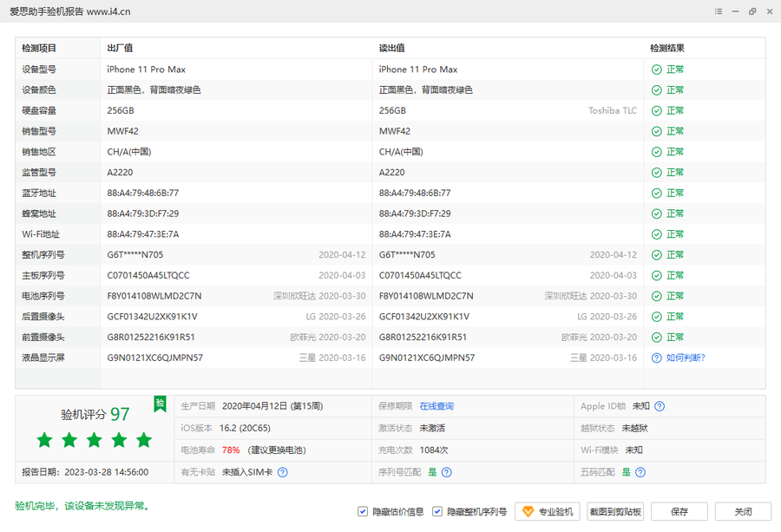This screenshot has width=781, height=532.
Task: Click the 验机评分 97 score
Action: click(95, 415)
